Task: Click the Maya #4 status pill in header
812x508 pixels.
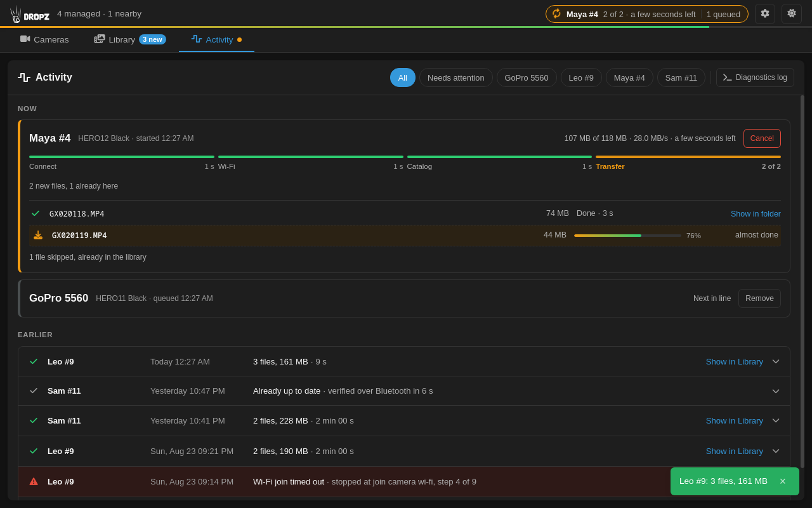Action: [647, 14]
